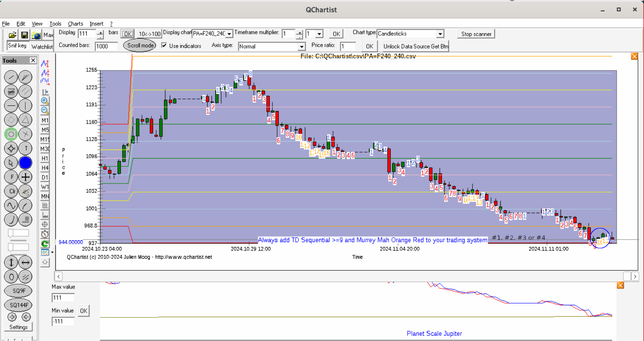Select the horizontal line tool

[x=11, y=106]
